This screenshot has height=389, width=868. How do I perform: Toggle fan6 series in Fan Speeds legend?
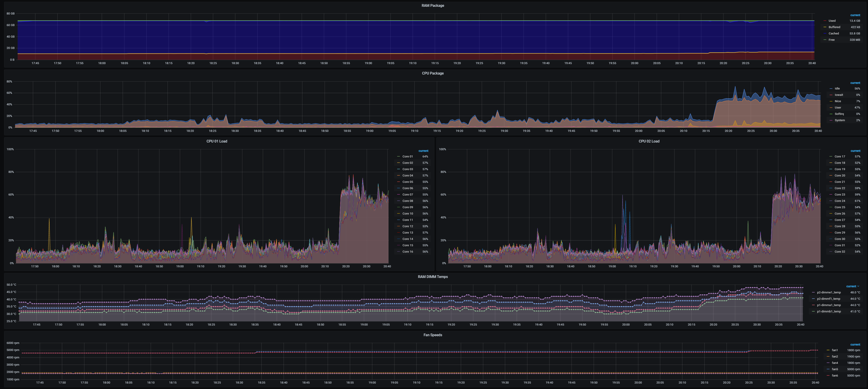(835, 376)
